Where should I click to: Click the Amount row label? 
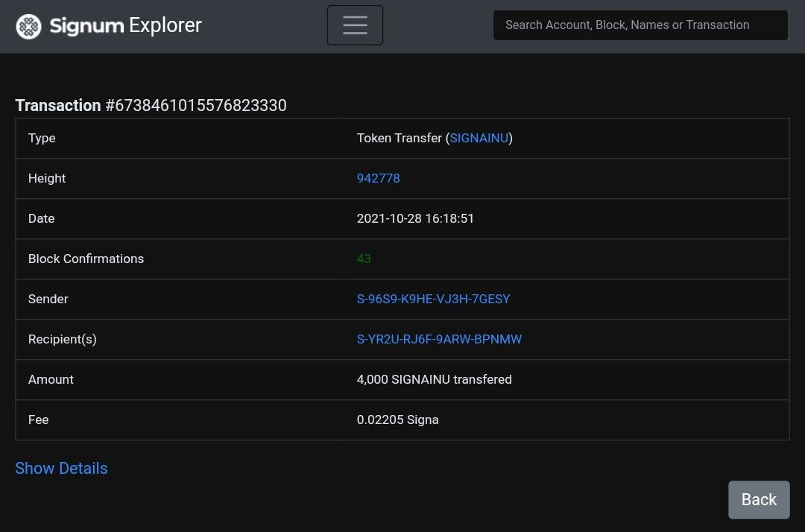point(51,380)
